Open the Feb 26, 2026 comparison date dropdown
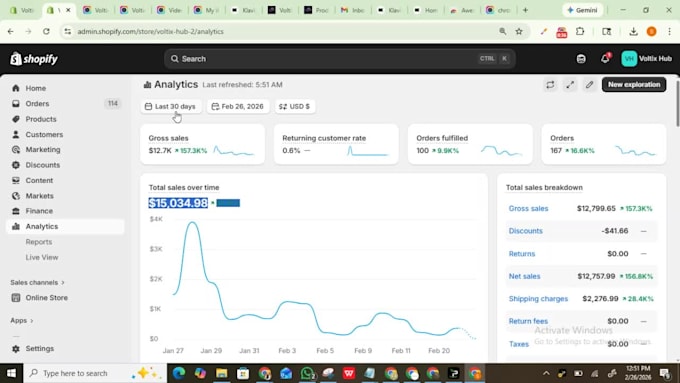This screenshot has height=383, width=680. pyautogui.click(x=238, y=106)
